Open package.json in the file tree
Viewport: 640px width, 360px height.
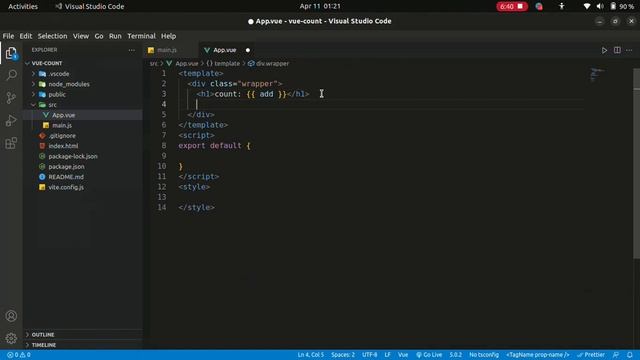click(x=66, y=167)
